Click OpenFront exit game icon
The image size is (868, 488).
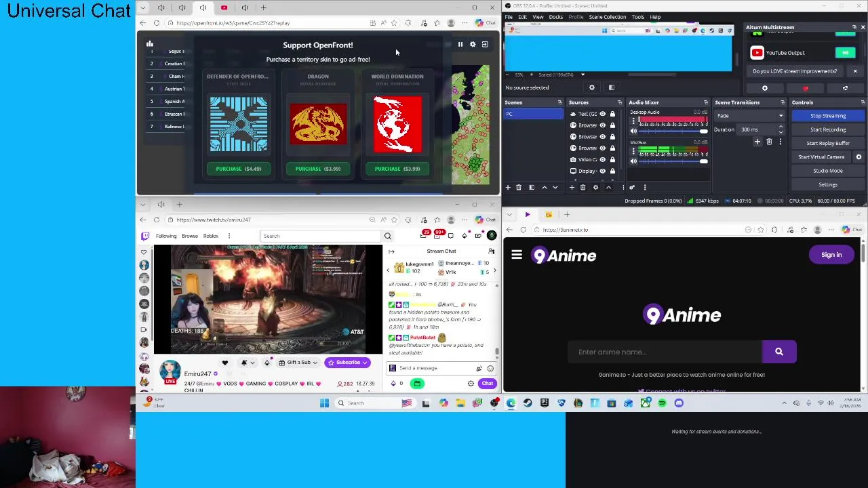pos(485,45)
